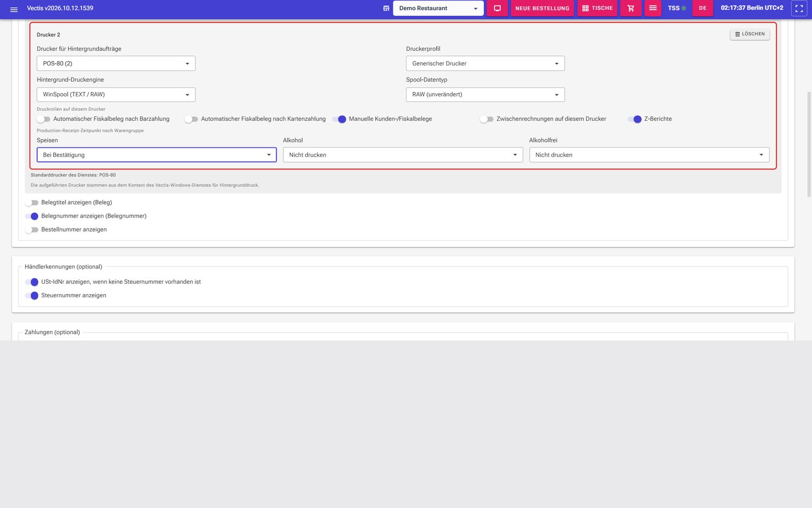This screenshot has height=508, width=812.
Task: Turn off Steuernummer anzeigen
Action: pyautogui.click(x=31, y=296)
